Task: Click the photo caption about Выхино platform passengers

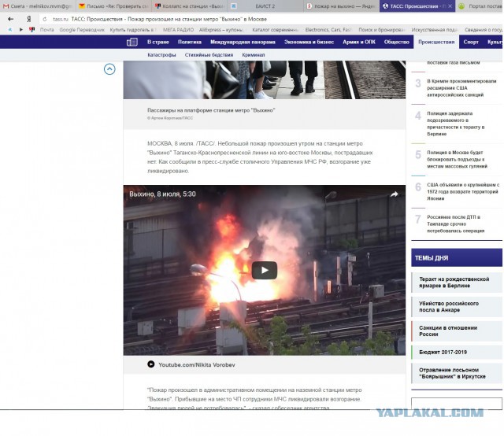Action: (x=211, y=110)
